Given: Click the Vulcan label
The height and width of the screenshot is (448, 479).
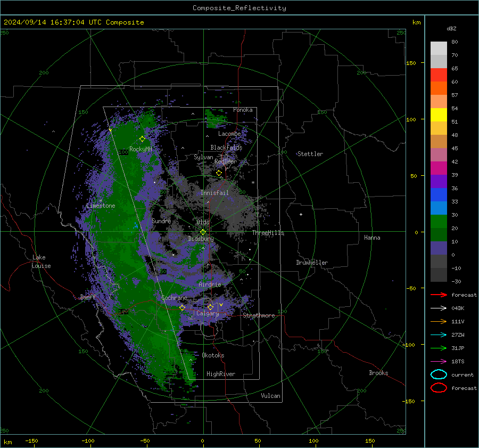Looking at the screenshot, I should 270,396.
